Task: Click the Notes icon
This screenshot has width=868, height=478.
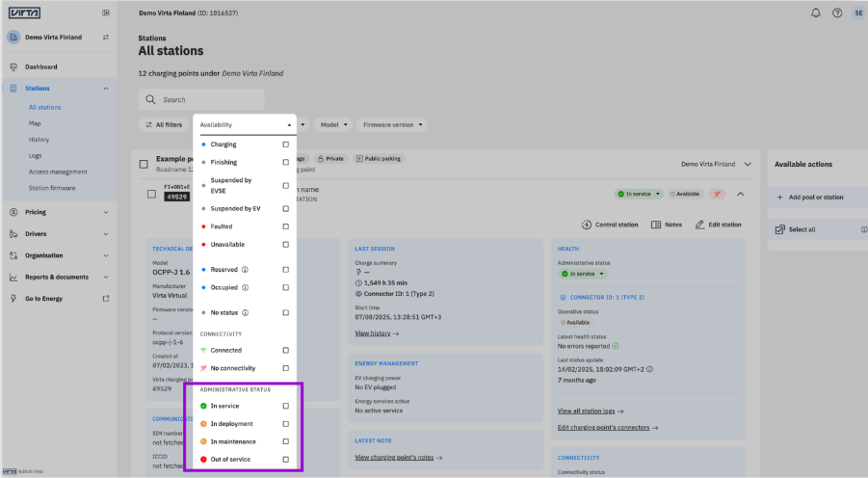Action: tap(656, 225)
